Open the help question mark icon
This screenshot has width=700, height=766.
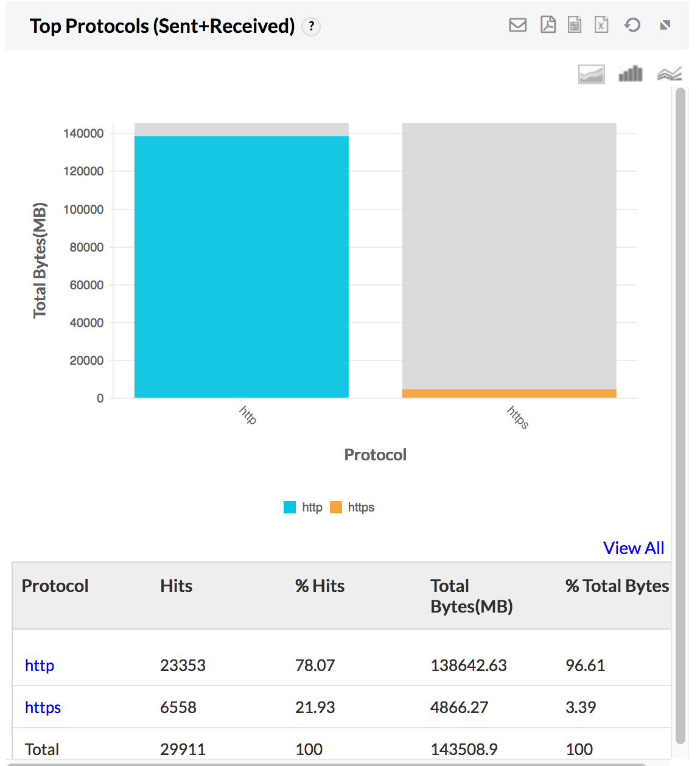point(311,27)
